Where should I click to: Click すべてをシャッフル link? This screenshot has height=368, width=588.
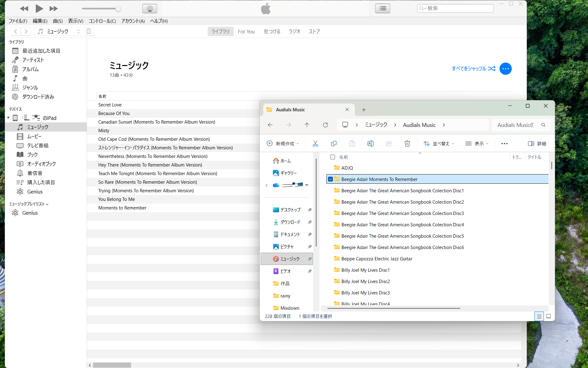[x=473, y=69]
